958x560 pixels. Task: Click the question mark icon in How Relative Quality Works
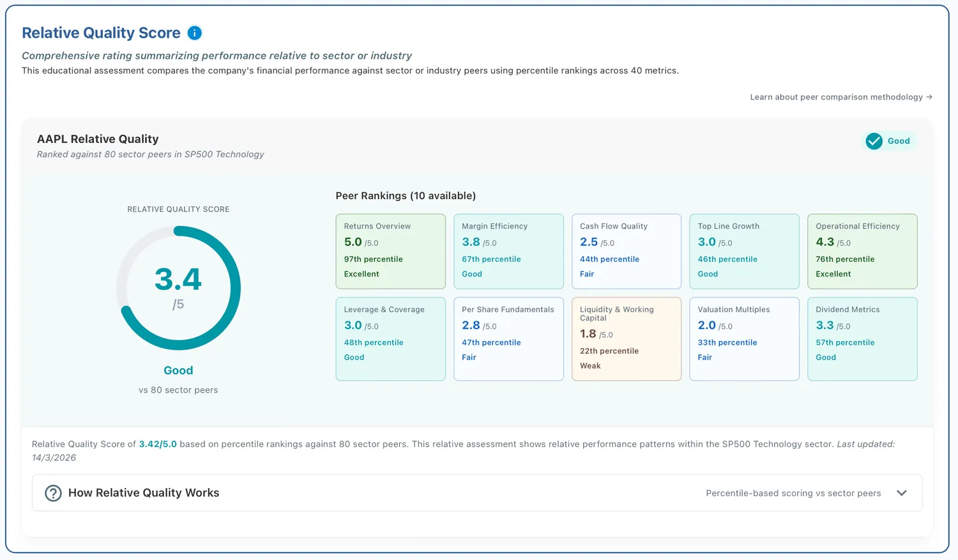click(53, 493)
